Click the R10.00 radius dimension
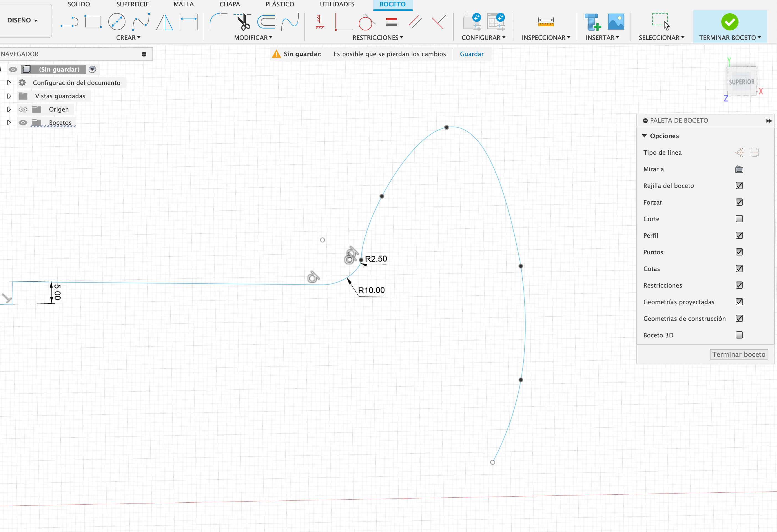777x532 pixels. 371,290
